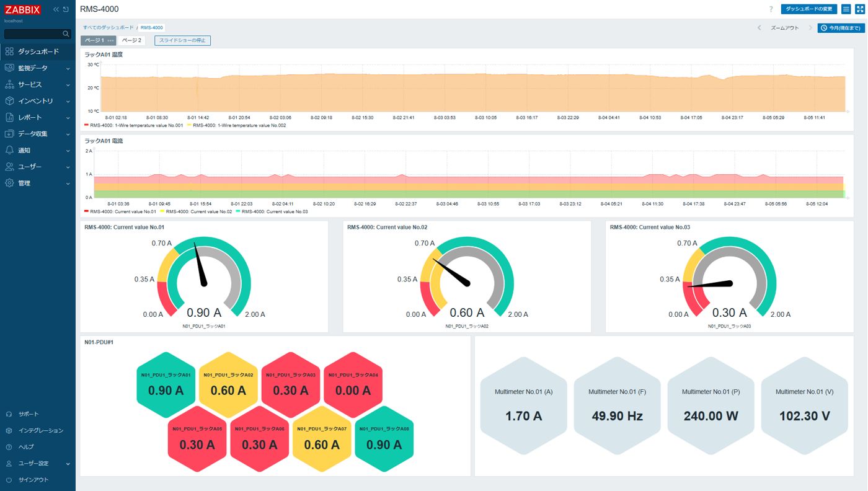Open the help question mark icon
Screen dimensions: 868x491
771,9
